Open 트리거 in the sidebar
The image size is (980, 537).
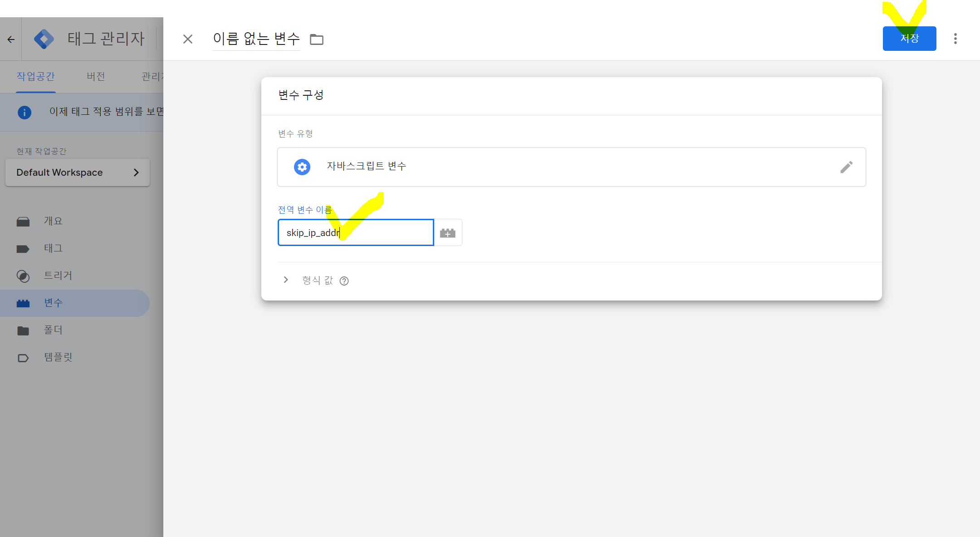(x=58, y=276)
